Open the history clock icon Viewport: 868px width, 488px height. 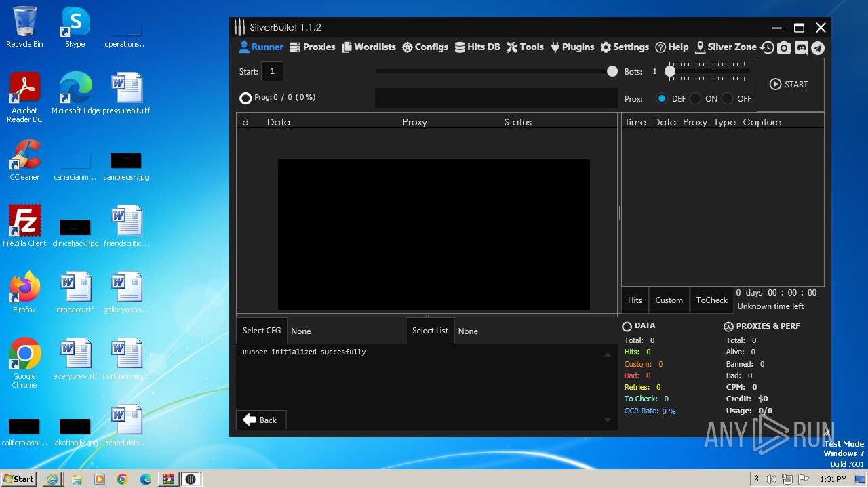767,47
